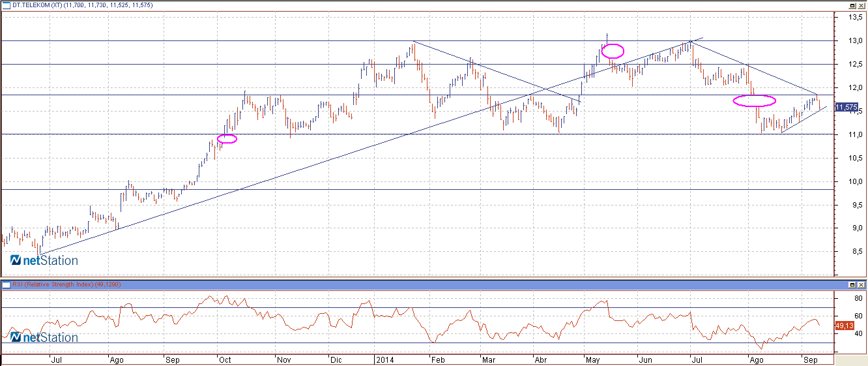Click the Nov label on time axis
The height and width of the screenshot is (366, 868).
click(283, 359)
